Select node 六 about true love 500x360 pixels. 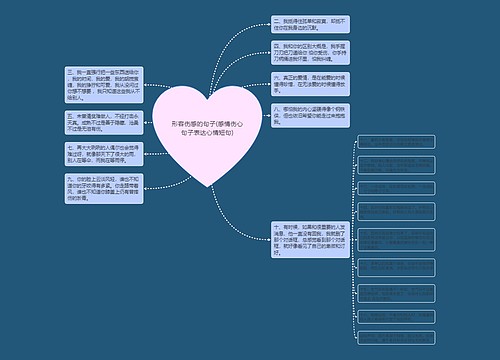click(310, 84)
